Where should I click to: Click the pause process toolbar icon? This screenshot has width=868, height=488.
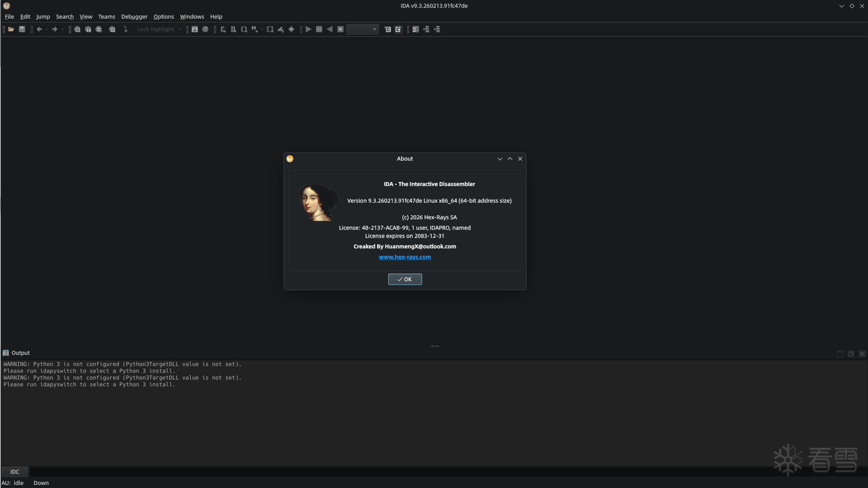[319, 29]
